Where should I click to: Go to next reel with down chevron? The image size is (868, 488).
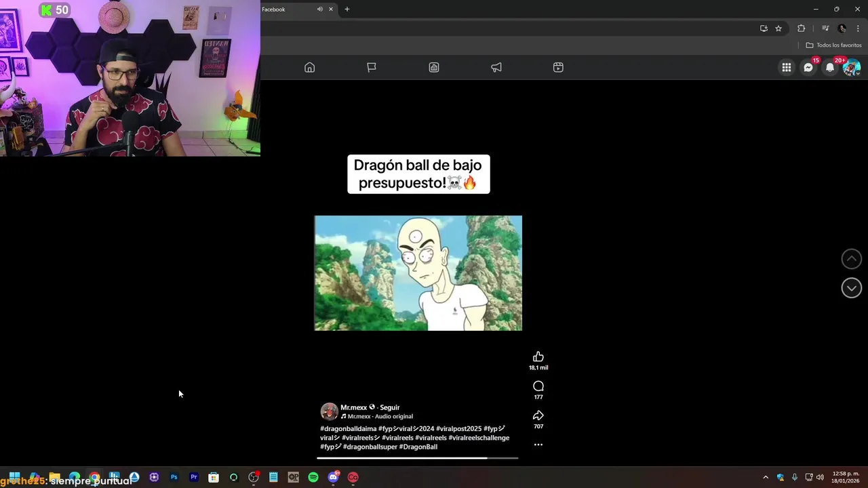tap(852, 287)
